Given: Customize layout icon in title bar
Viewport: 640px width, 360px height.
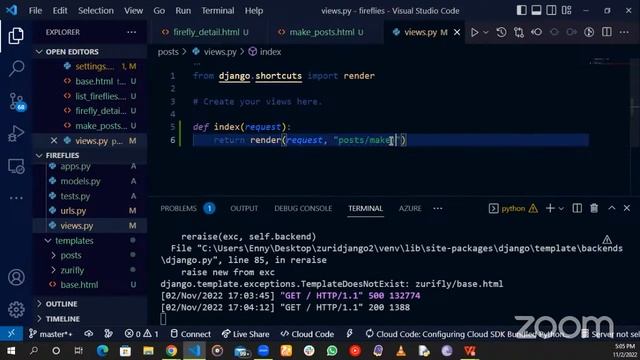Looking at the screenshot, I should point(566,11).
